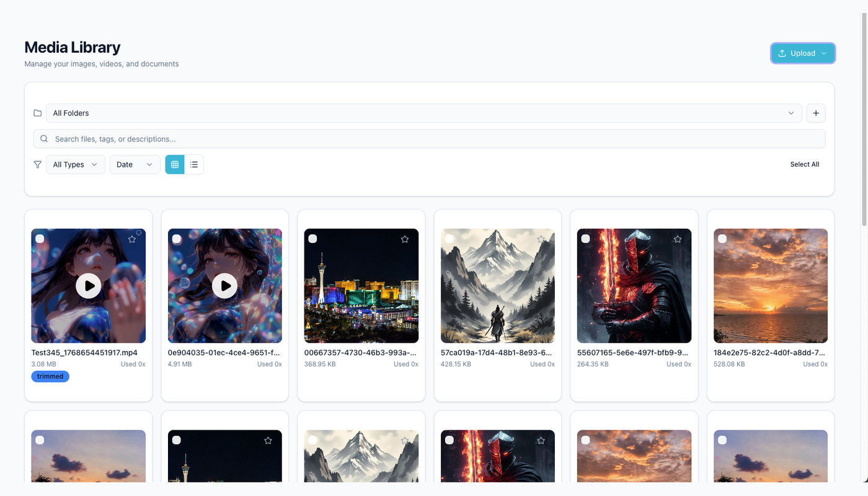Click the Media Library heading
Viewport: 868px width, 496px height.
pyautogui.click(x=73, y=47)
